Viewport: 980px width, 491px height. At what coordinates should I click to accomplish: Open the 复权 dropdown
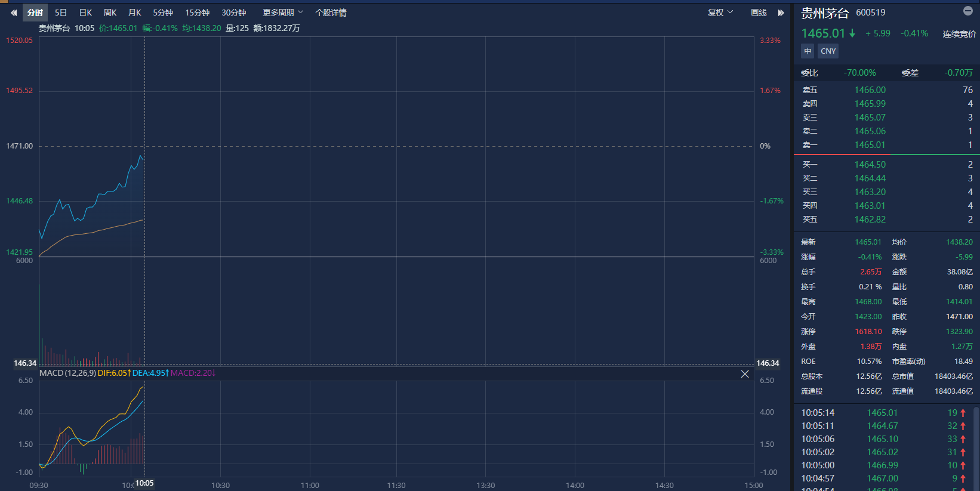click(720, 13)
